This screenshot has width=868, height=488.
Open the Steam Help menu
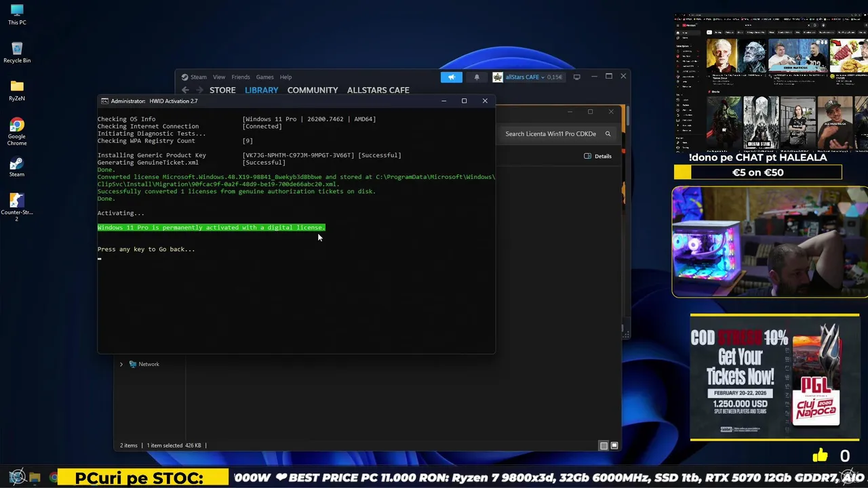coord(285,77)
